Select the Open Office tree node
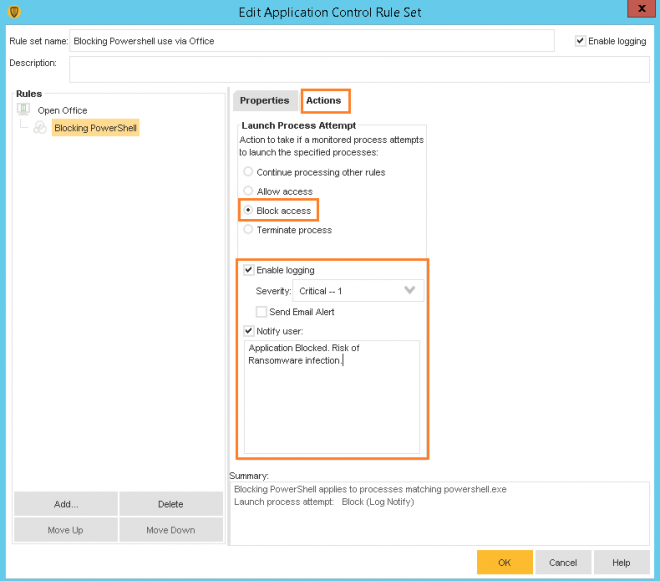The width and height of the screenshot is (660, 581). tap(62, 110)
